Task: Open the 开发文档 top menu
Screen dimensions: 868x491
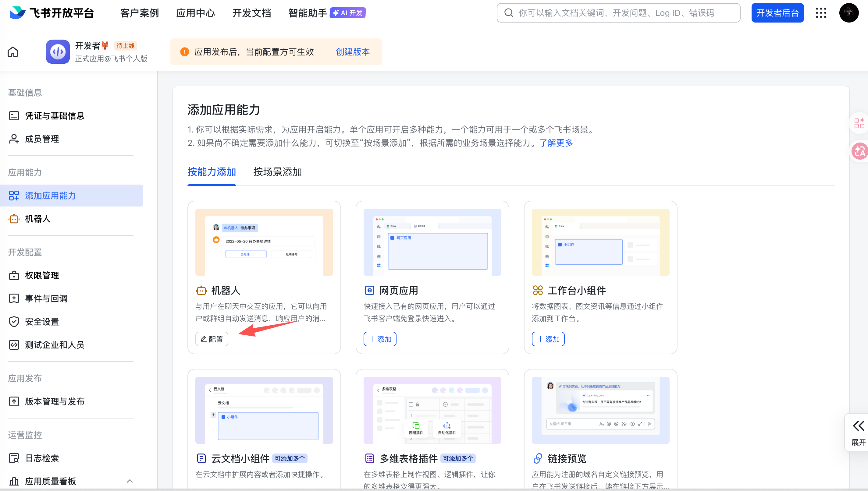Action: tap(252, 13)
